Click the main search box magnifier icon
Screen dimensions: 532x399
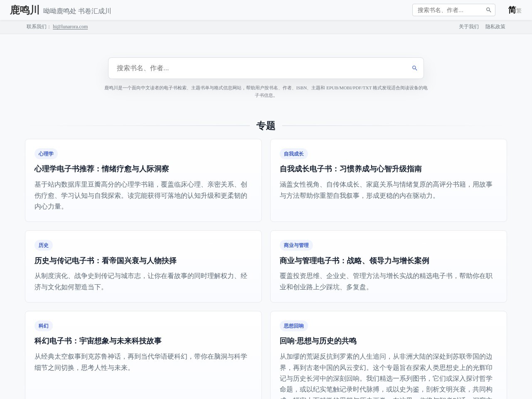[x=414, y=68]
